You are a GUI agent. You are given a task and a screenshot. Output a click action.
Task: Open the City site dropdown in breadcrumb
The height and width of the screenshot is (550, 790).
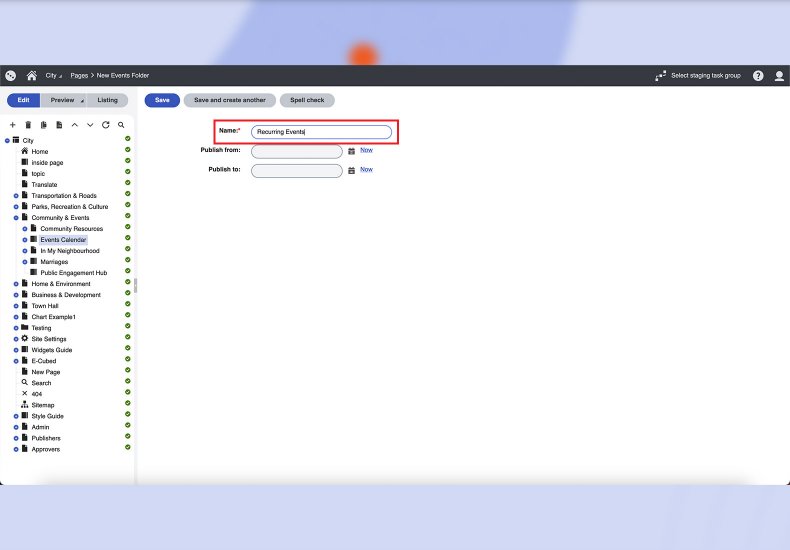pos(53,76)
